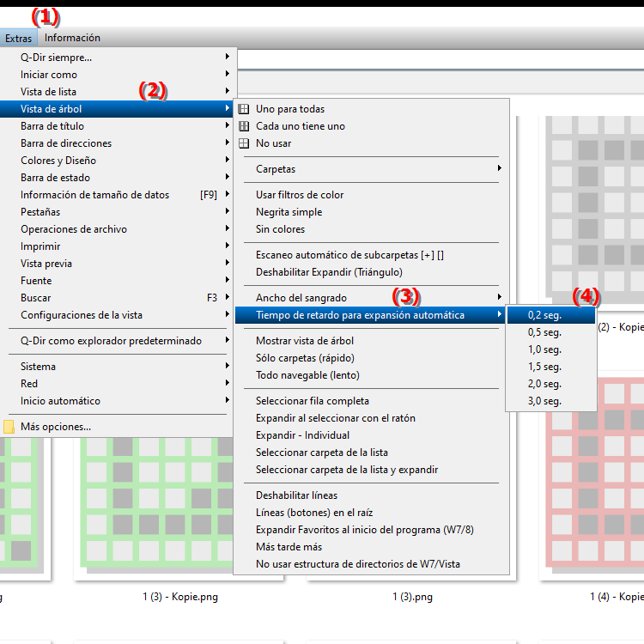
Task: Open the Información menu
Action: coord(72,38)
